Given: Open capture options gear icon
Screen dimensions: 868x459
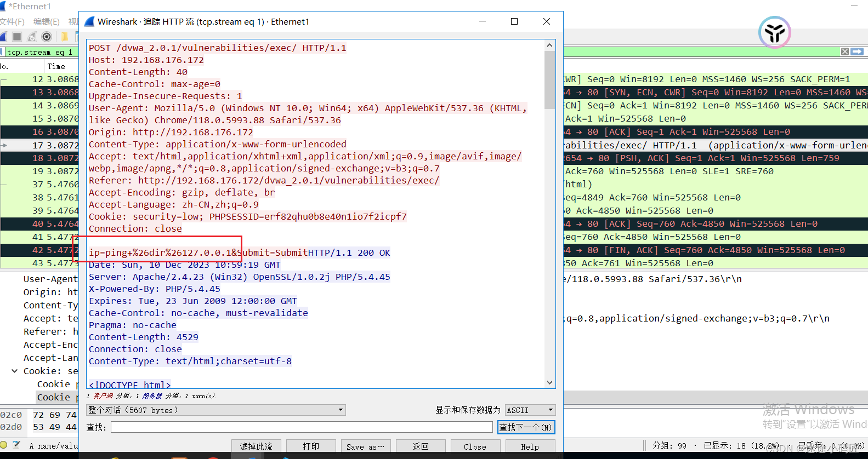Looking at the screenshot, I should (47, 37).
